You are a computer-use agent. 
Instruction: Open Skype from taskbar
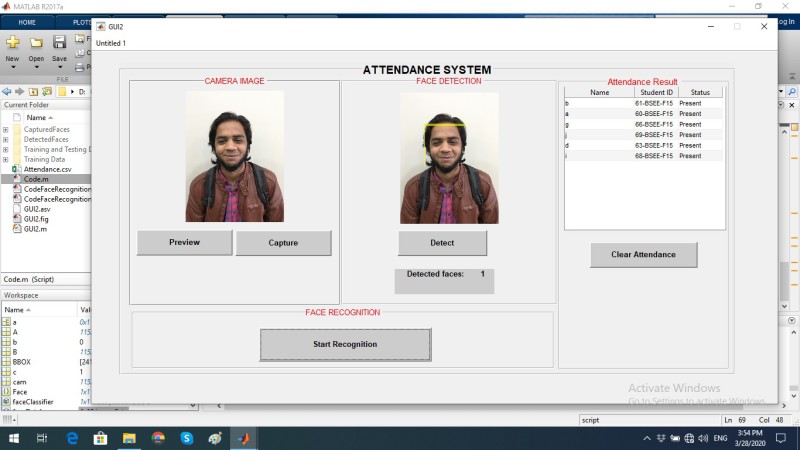point(187,438)
